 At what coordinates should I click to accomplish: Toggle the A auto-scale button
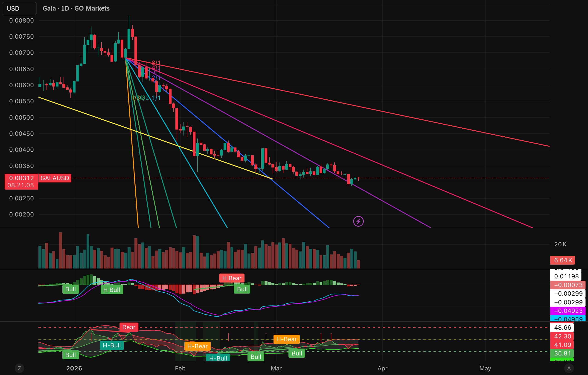(x=569, y=368)
